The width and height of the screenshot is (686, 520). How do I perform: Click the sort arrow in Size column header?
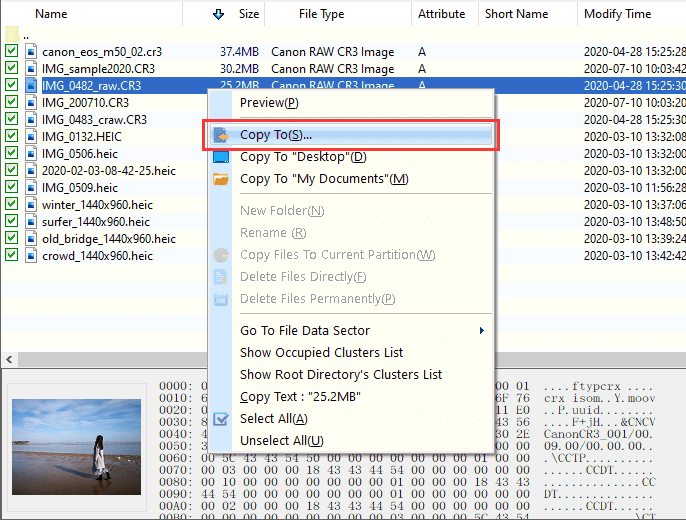[218, 14]
